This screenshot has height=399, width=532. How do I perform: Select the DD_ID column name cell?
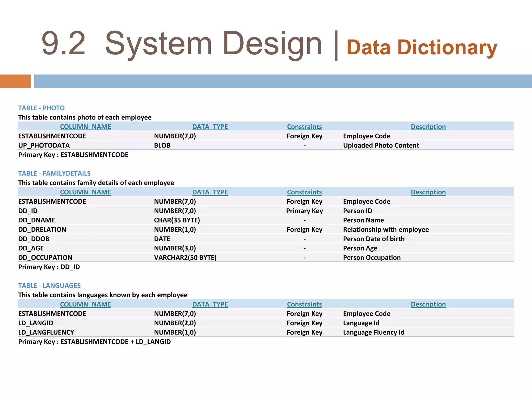pyautogui.click(x=28, y=211)
